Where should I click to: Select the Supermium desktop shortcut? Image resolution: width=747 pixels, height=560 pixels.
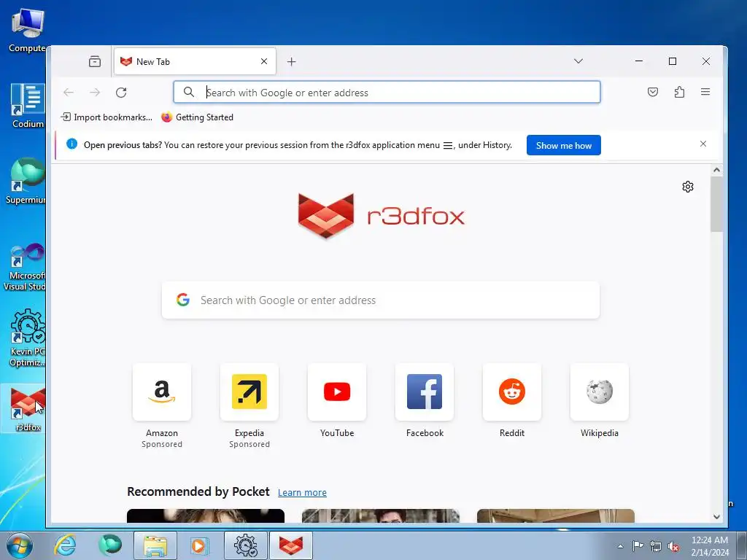point(26,181)
